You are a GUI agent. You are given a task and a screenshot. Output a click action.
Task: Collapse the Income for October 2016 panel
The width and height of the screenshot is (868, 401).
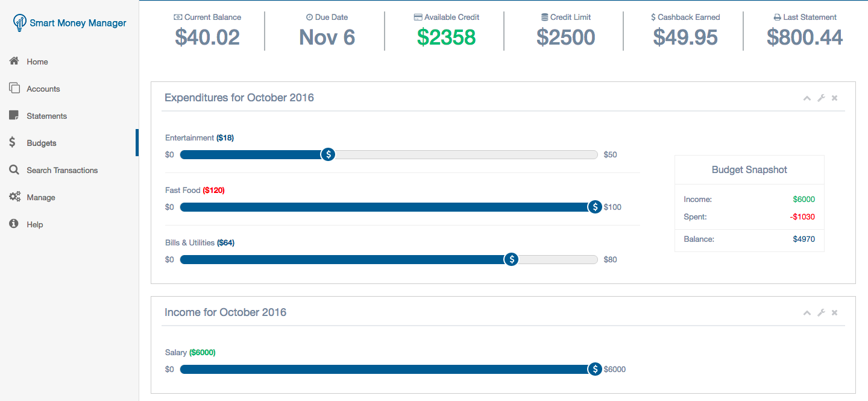tap(807, 313)
